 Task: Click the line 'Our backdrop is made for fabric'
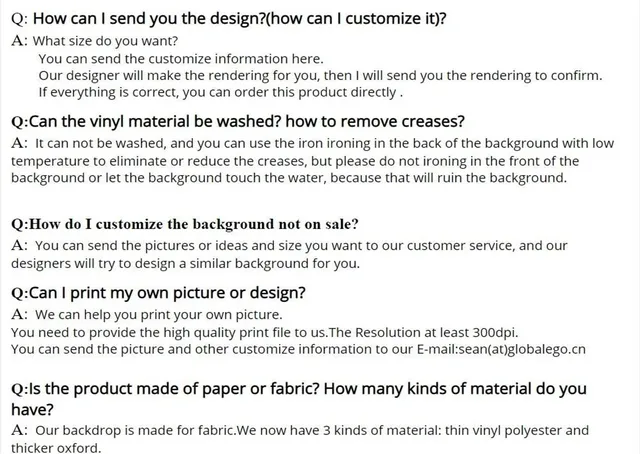pos(300,431)
